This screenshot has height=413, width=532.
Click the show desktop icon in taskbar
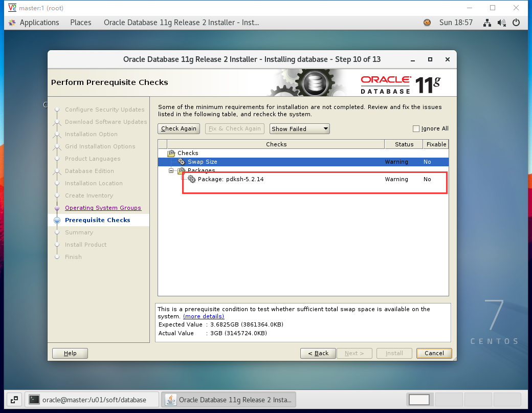click(x=14, y=400)
